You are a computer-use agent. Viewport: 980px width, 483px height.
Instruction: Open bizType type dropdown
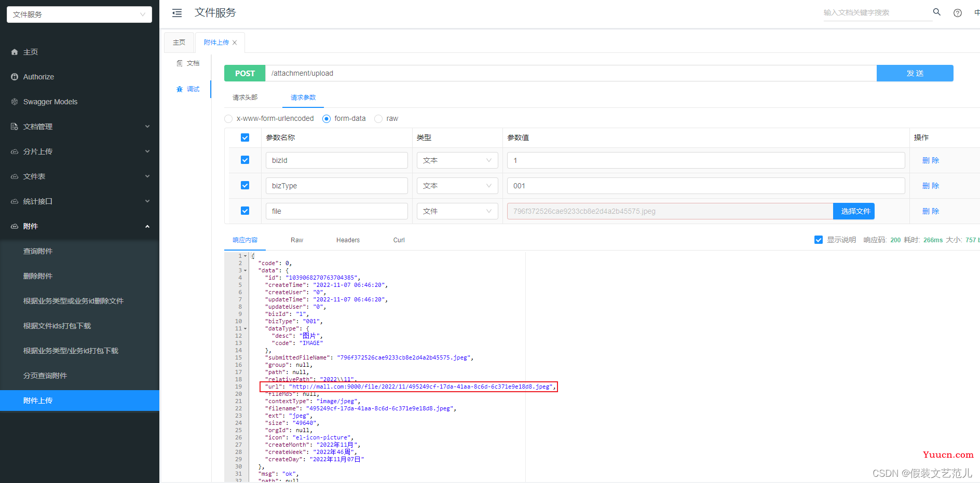[457, 186]
